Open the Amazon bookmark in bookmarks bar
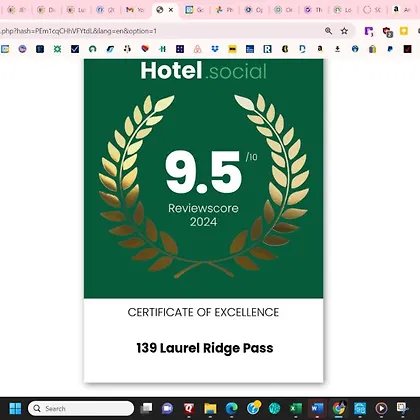Viewport: 420px width, 420px height. coord(320,49)
